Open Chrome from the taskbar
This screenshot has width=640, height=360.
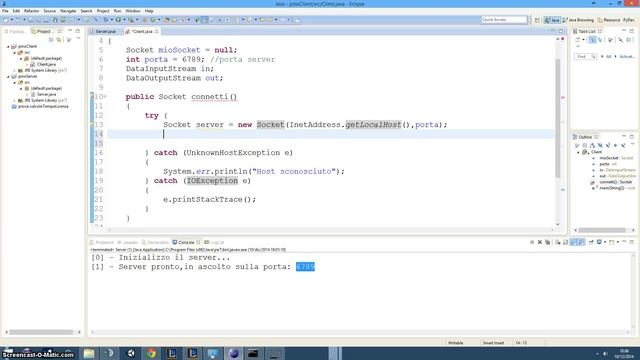(x=151, y=353)
